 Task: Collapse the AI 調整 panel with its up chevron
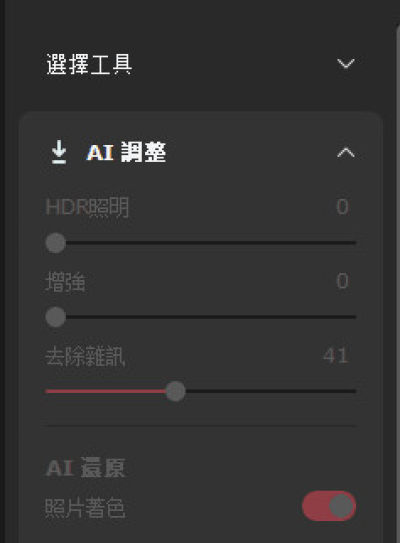(x=346, y=152)
